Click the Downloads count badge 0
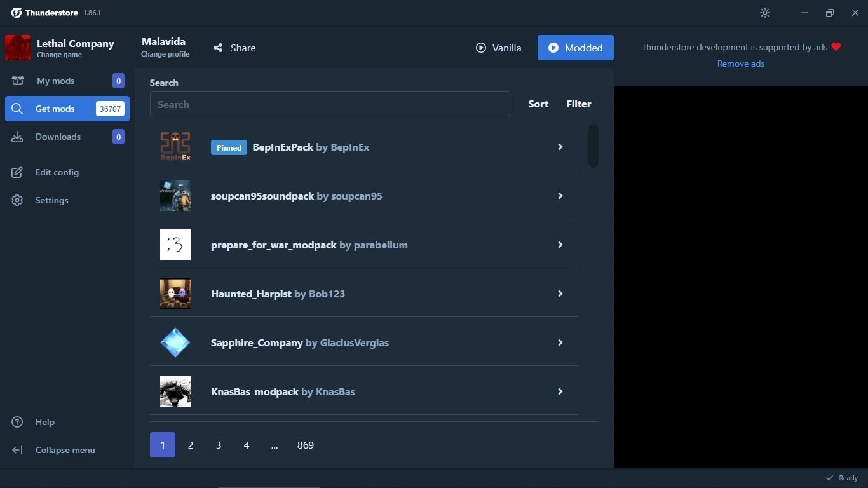 click(x=118, y=137)
